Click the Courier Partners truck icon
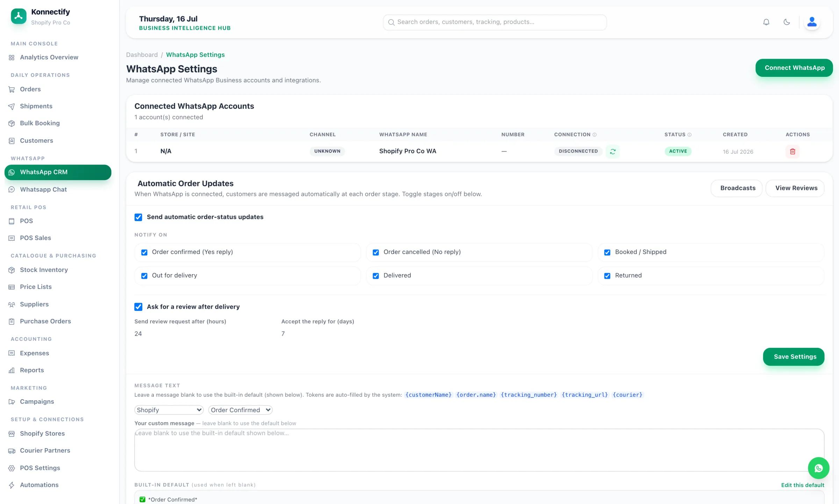The image size is (839, 504). pos(12,451)
